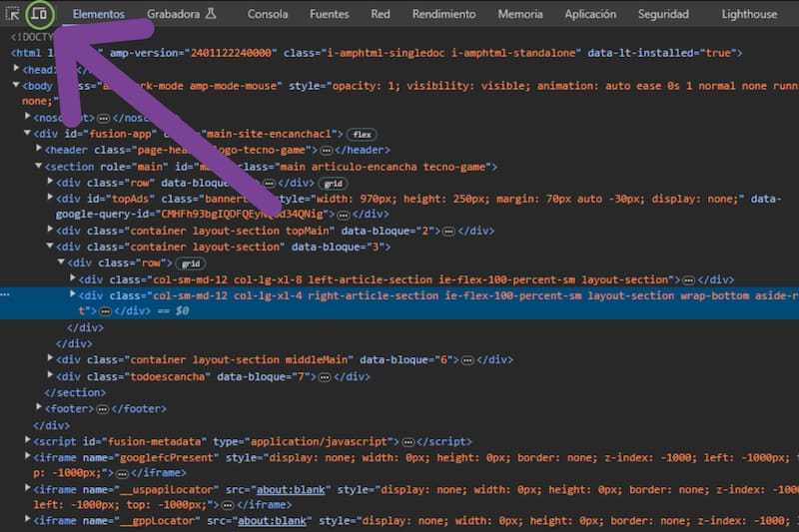Viewport: 799px width, 532px height.
Task: Click the ellipsis in the left-article-section div
Action: tap(688, 279)
